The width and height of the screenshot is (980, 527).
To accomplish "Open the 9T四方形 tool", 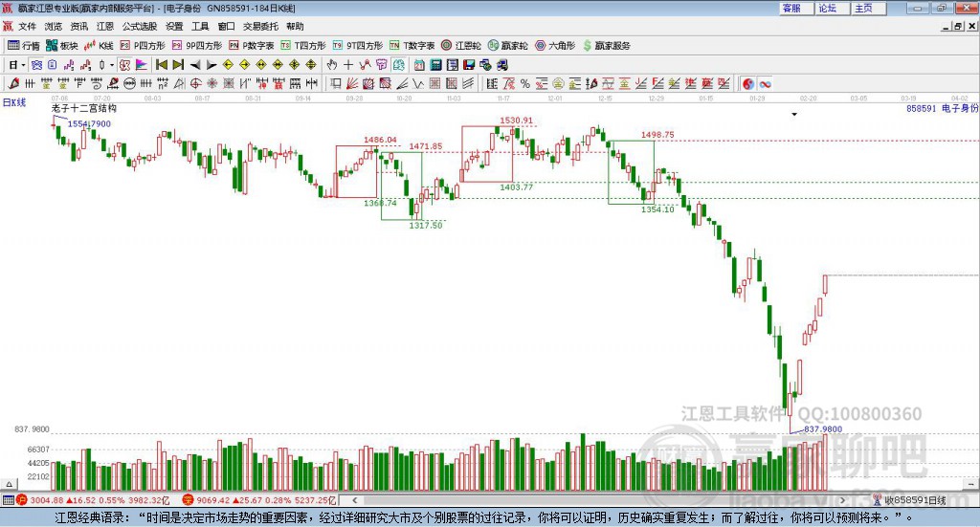I will click(358, 46).
